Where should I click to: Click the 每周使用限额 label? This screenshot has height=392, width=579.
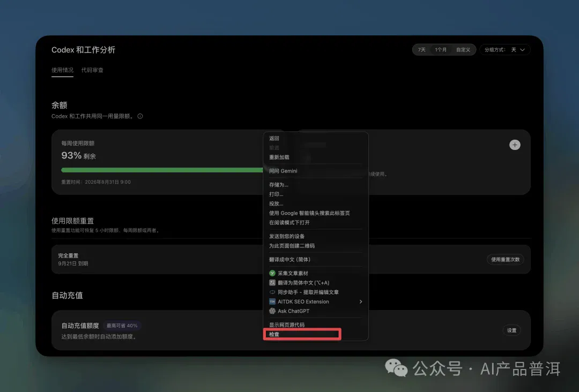[x=78, y=144]
